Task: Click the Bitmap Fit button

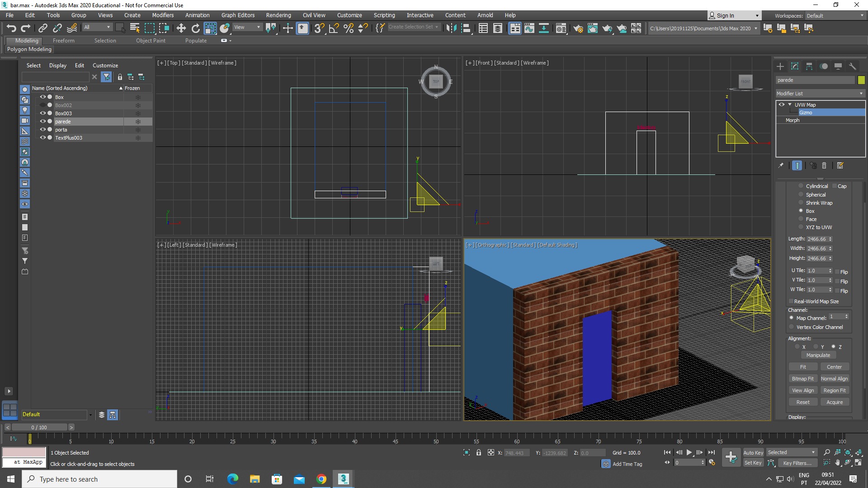Action: pos(803,379)
